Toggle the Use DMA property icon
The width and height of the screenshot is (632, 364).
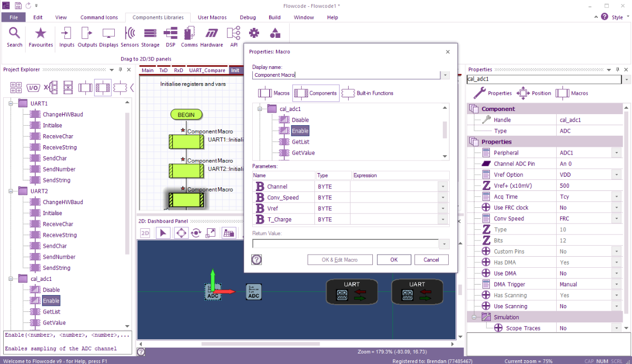486,274
